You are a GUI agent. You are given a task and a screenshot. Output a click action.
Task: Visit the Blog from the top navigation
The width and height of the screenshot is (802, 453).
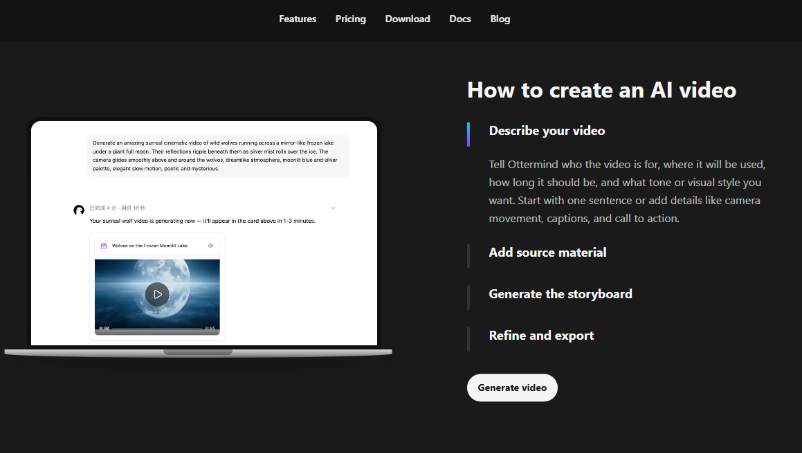(x=500, y=19)
